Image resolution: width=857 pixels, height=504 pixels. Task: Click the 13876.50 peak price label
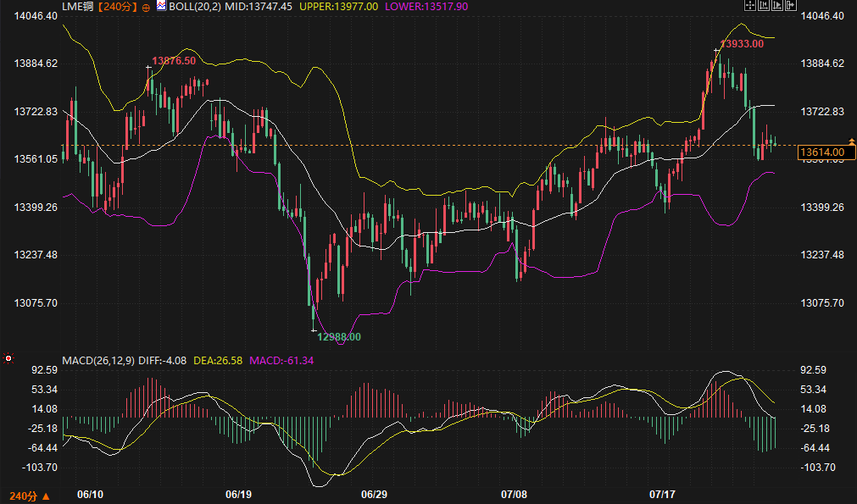(x=174, y=61)
